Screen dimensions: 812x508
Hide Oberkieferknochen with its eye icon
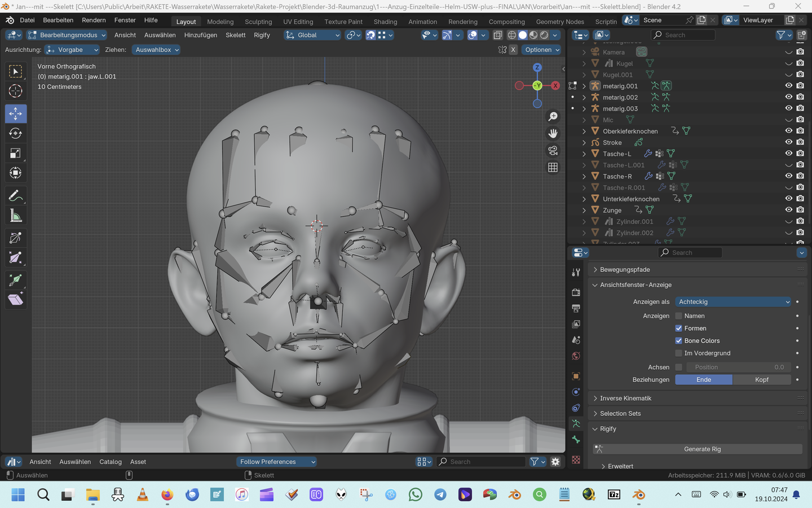pos(788,131)
